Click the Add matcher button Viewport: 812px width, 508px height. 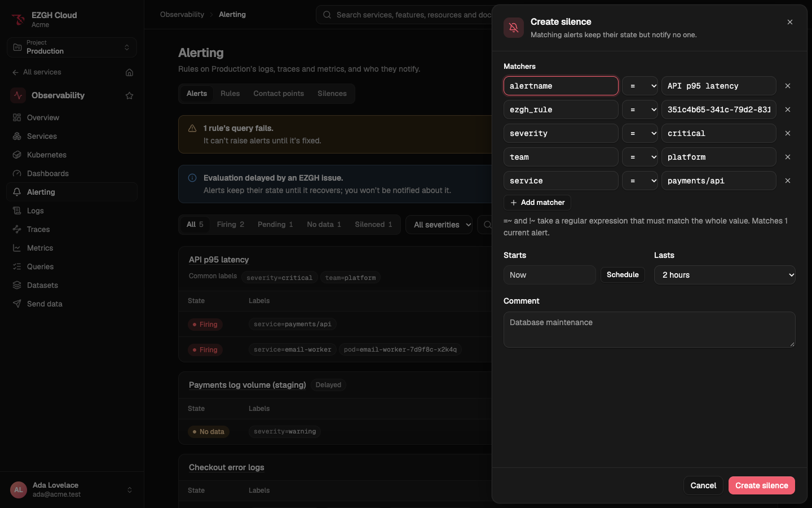tap(537, 203)
